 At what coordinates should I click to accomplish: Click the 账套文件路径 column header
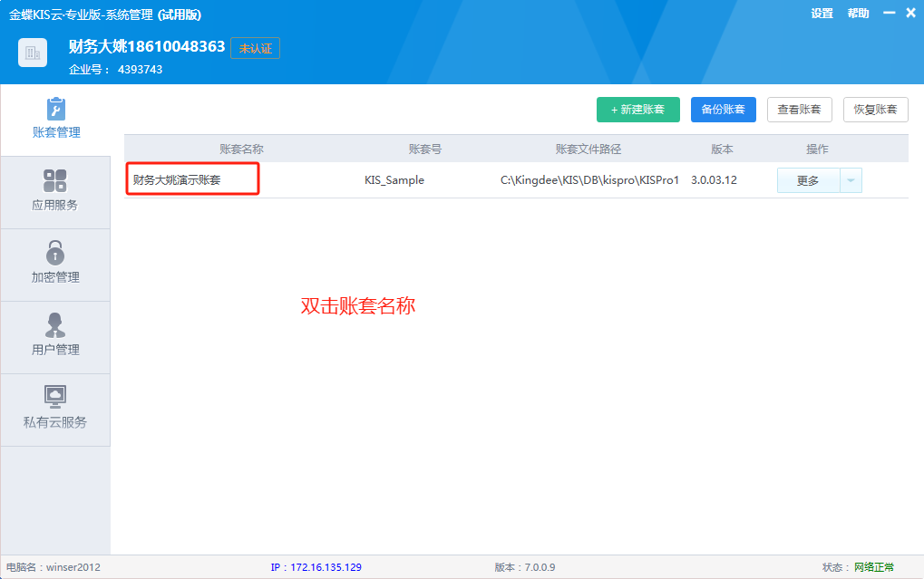tap(588, 149)
